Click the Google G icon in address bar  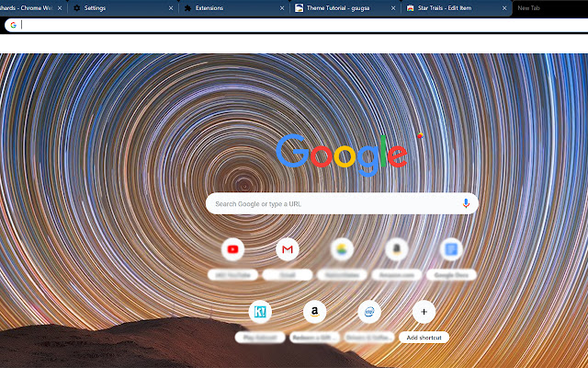click(13, 25)
